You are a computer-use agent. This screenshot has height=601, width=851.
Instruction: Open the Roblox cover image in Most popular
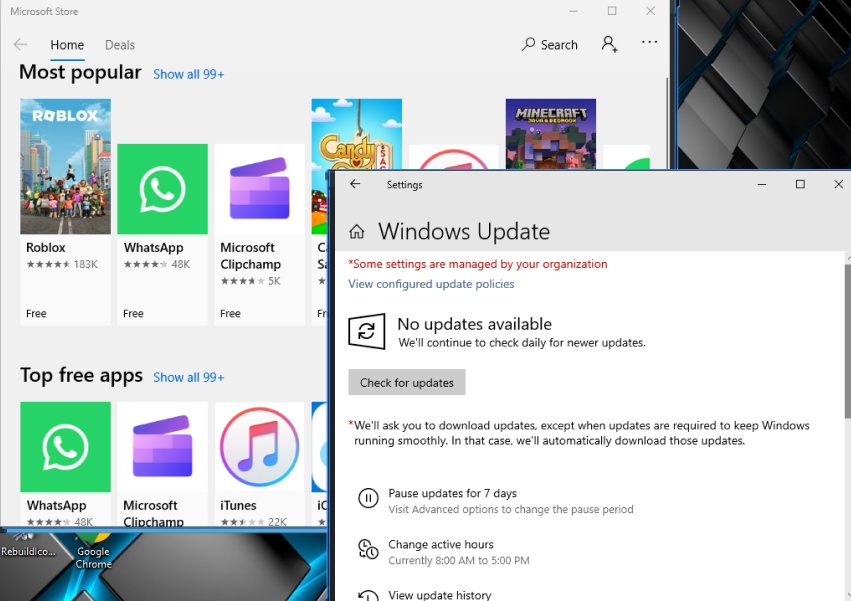65,166
